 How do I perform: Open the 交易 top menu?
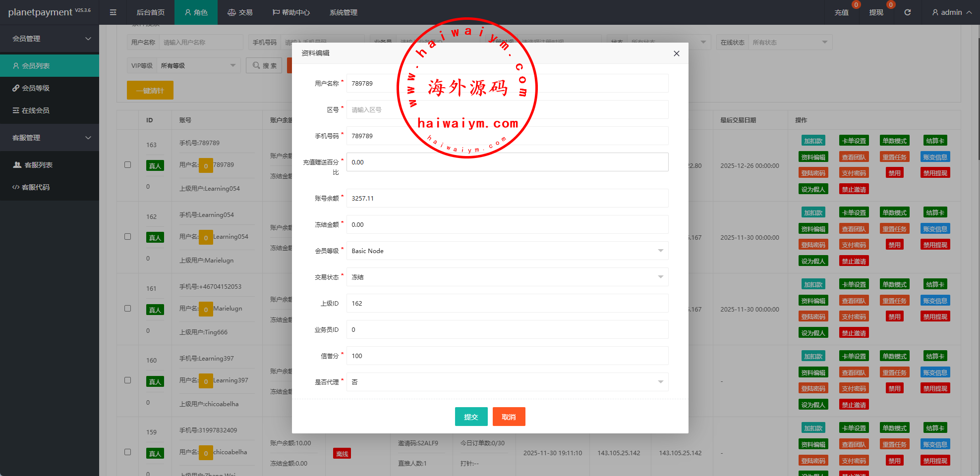click(240, 12)
